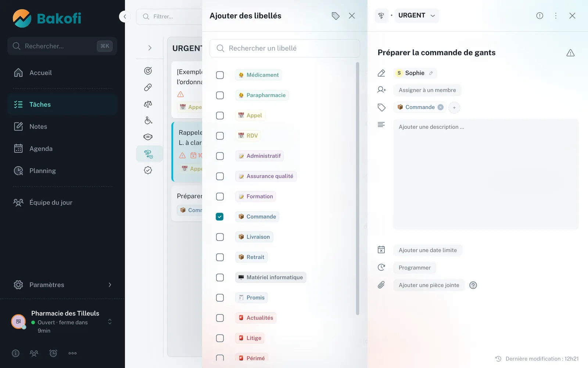Open the target category icon in the task column strip
This screenshot has height=368, width=588.
pos(148,71)
